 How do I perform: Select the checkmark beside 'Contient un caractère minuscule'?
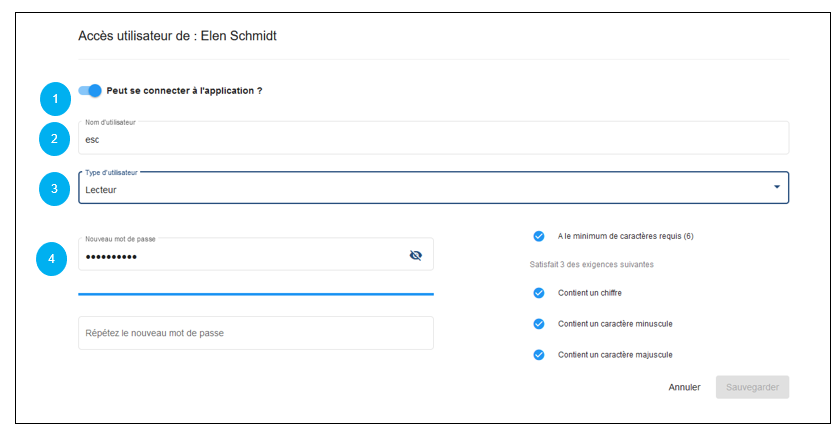pyautogui.click(x=539, y=324)
